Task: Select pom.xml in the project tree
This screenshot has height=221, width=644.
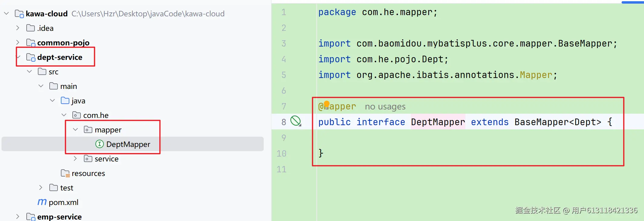Action: (x=64, y=202)
